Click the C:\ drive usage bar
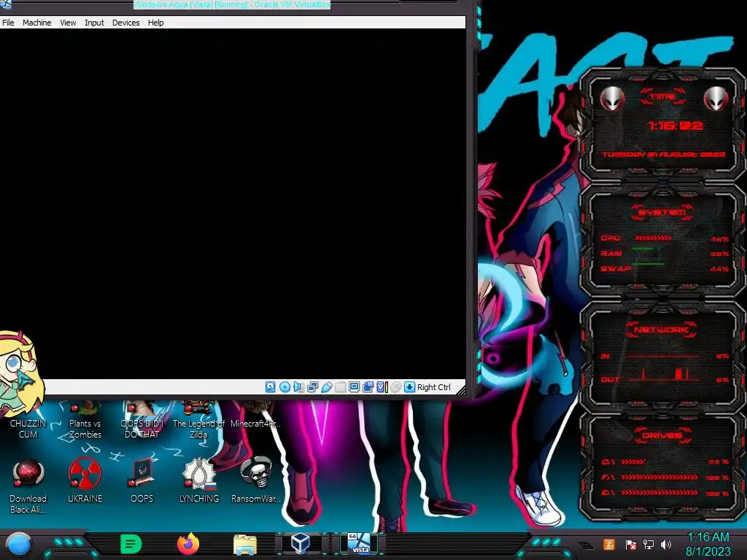 633,462
